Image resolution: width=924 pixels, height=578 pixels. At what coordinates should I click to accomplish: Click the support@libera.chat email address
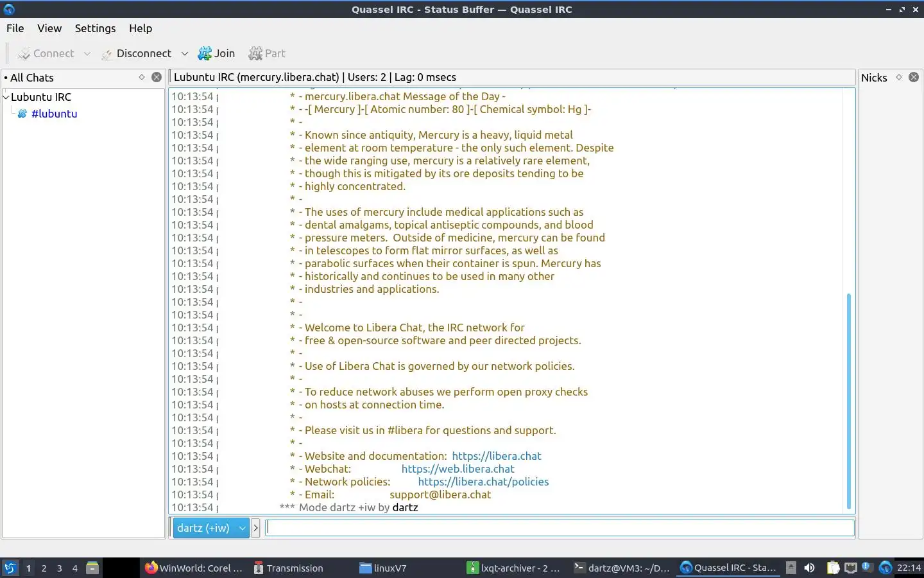click(440, 495)
